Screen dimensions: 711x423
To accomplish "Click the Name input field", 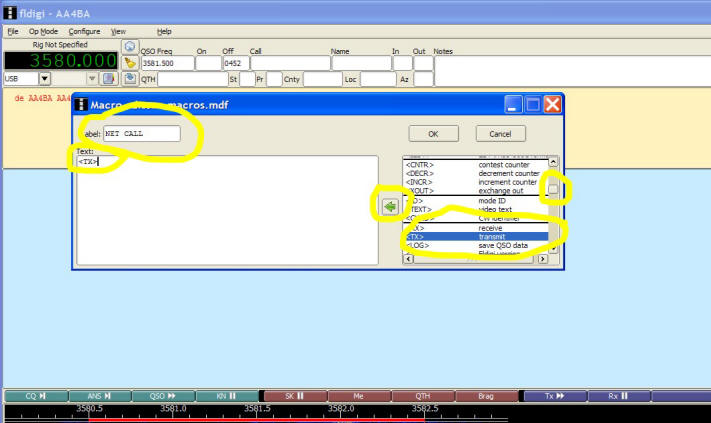I will 361,63.
